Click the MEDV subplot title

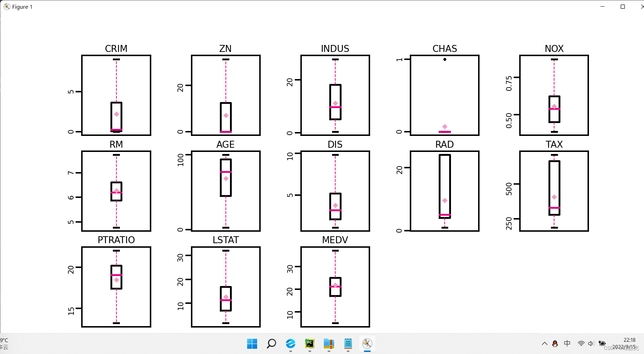(335, 240)
